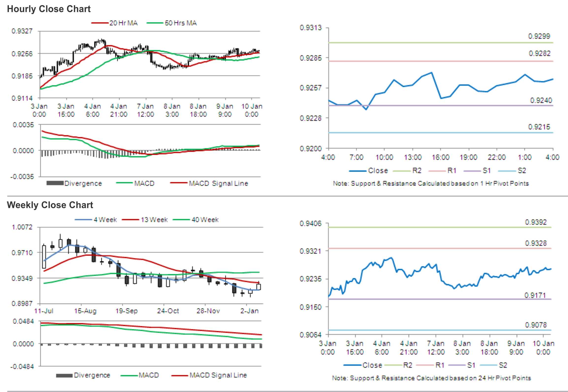Click the 0.9114 axis value
Screen dimensions: 568x392
(x=22, y=98)
